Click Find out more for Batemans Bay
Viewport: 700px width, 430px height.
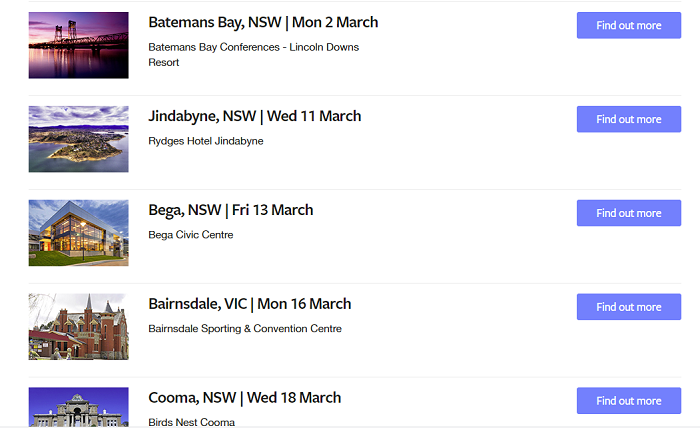[x=628, y=25]
